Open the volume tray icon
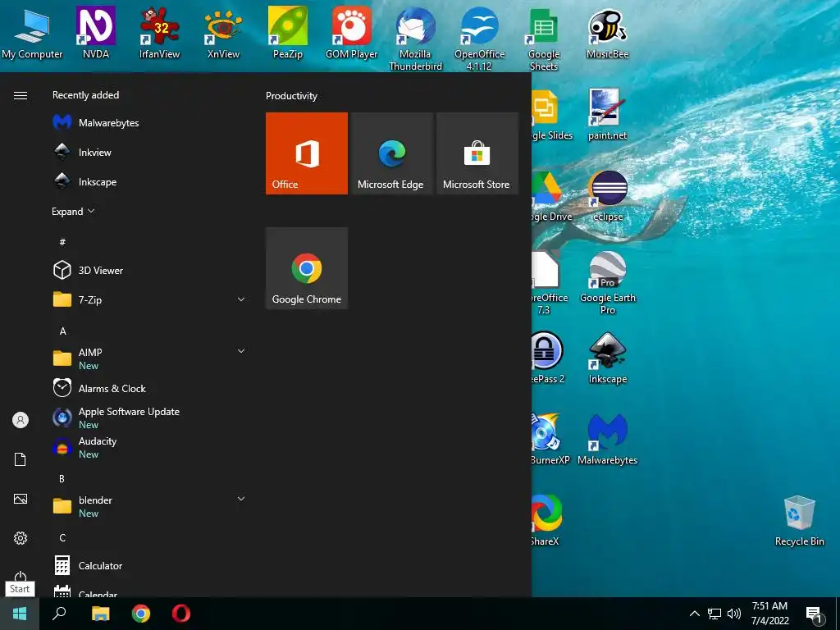The image size is (840, 630). 734,614
